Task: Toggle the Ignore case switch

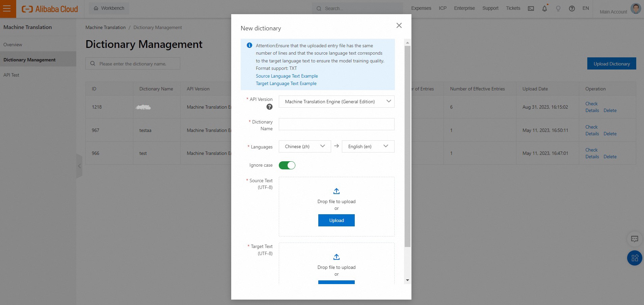Action: (287, 165)
